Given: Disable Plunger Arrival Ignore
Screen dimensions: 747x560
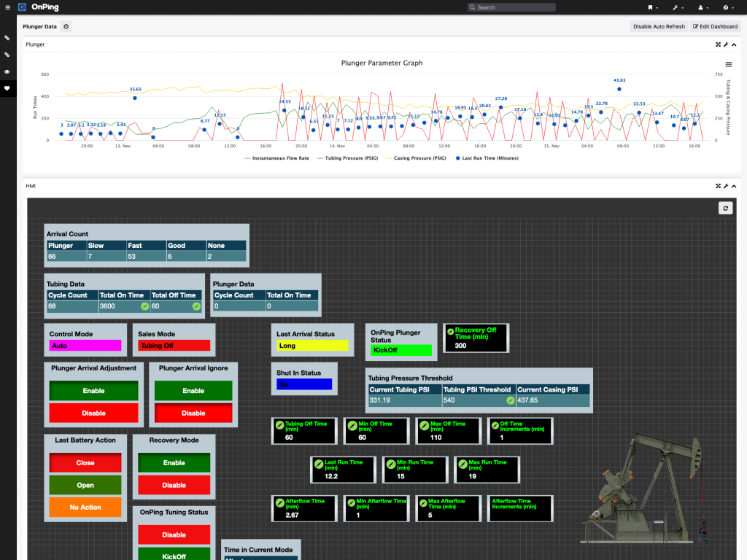Looking at the screenshot, I should [x=193, y=413].
